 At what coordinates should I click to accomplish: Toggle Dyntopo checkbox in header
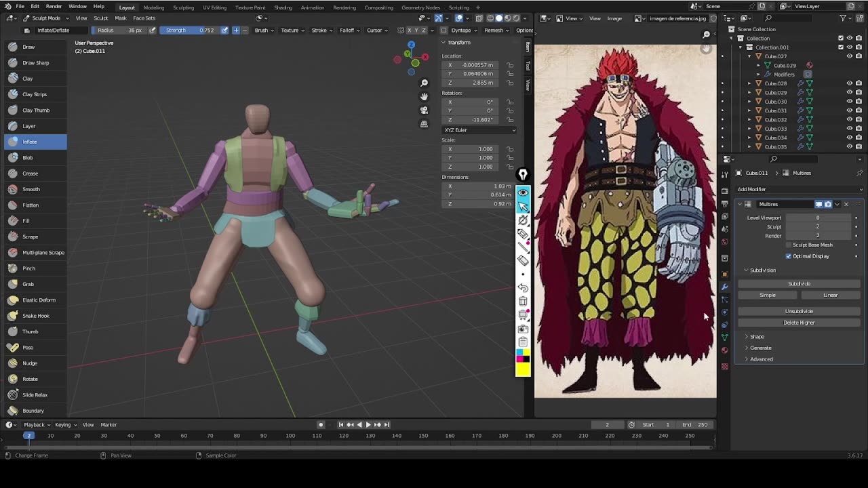(444, 30)
